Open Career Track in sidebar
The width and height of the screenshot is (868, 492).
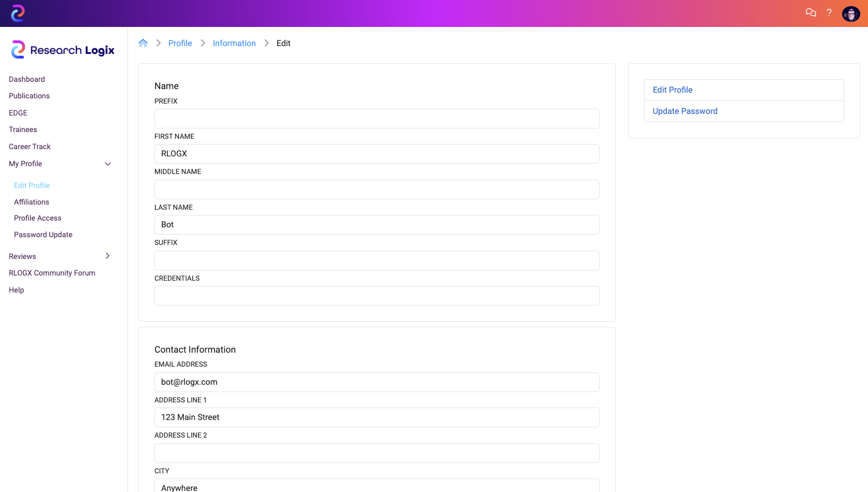(30, 147)
